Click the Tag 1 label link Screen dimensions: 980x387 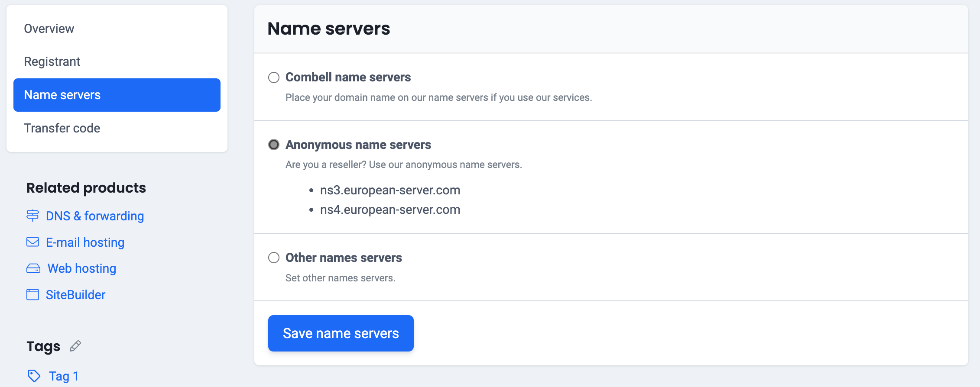coord(64,376)
